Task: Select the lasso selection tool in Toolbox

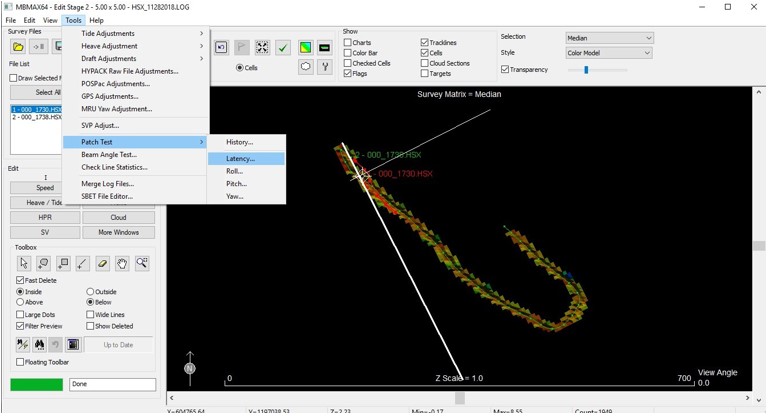Action: pos(43,264)
